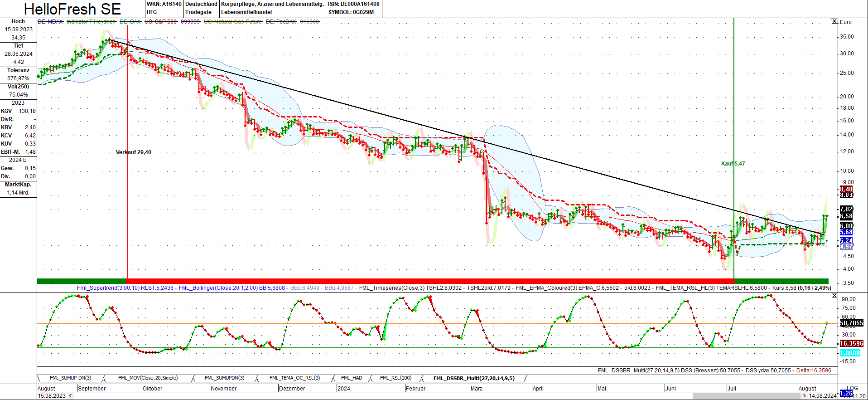Open the FML_MOV(Close,20,Simple) tab
Screen dimensions: 868x400
tap(148, 378)
